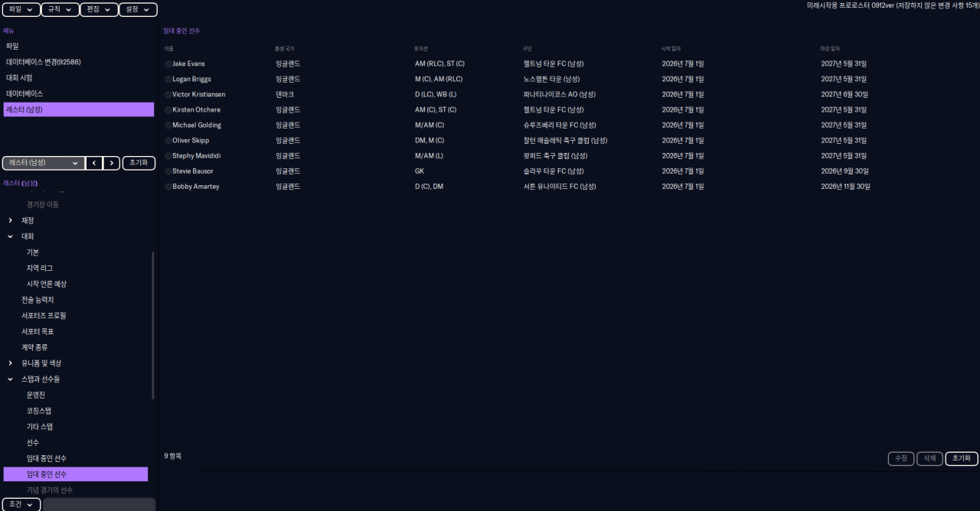Select the round icon beside Victor Kristiansen
This screenshot has width=980, height=511.
[x=168, y=95]
